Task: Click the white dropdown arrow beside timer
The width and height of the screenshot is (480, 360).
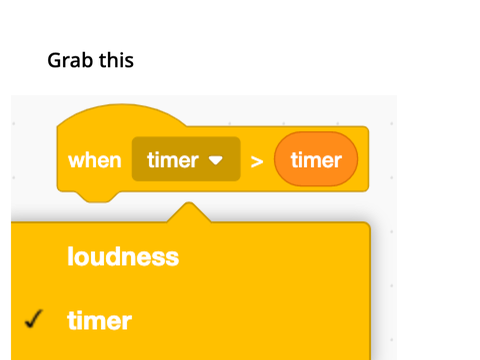Action: (x=215, y=161)
